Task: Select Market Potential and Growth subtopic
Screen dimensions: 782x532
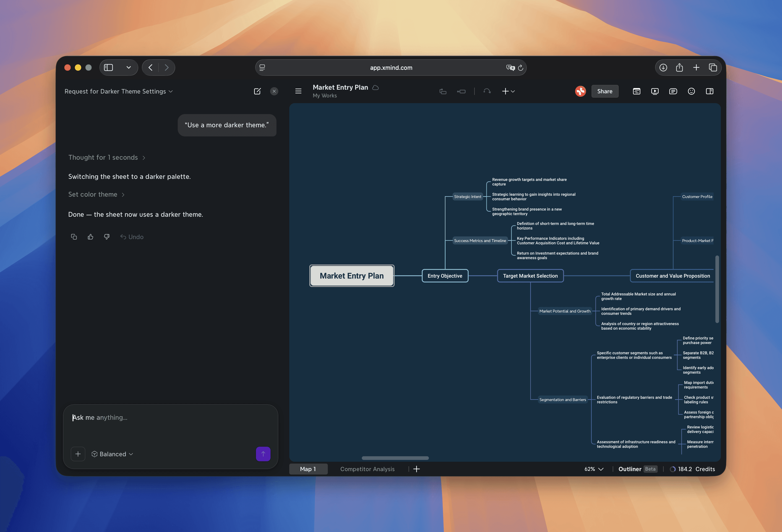Action: (565, 311)
